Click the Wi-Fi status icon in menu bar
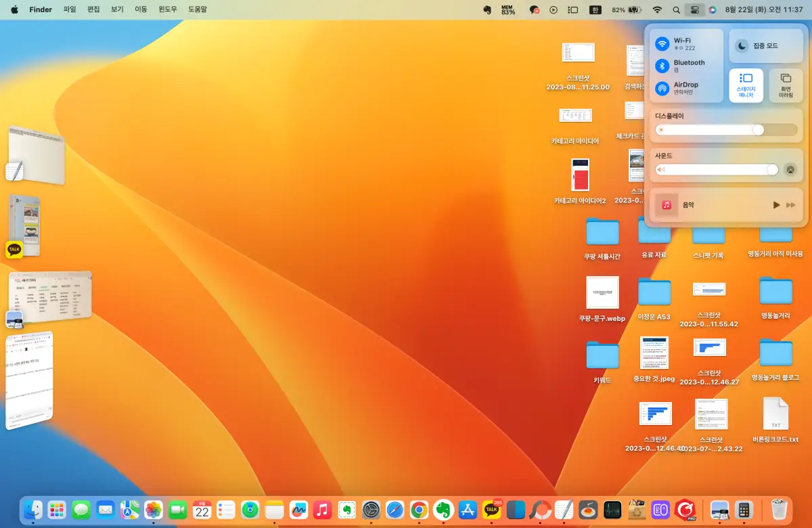 pos(657,10)
